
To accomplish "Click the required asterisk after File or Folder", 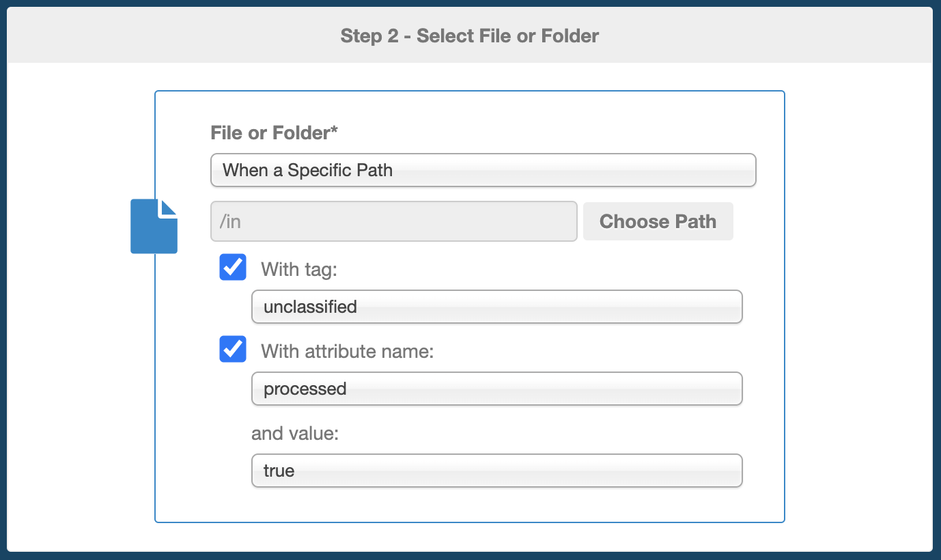I will coord(335,130).
